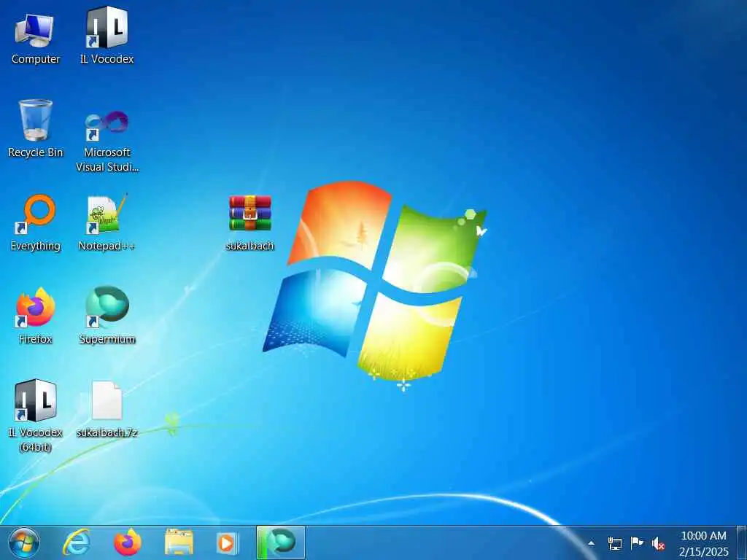
Task: Open the network status tray icon
Action: (x=615, y=543)
